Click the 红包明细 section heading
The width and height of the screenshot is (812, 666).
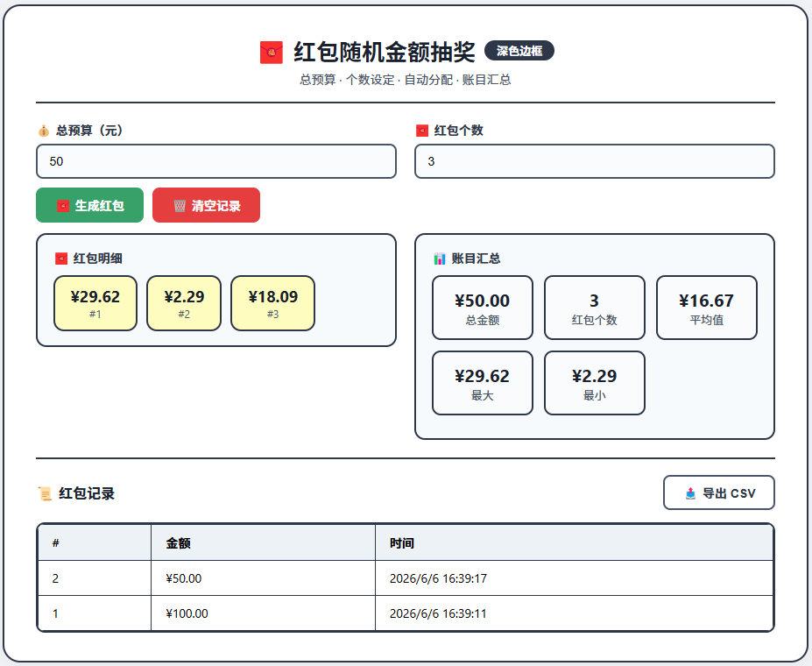(98, 258)
